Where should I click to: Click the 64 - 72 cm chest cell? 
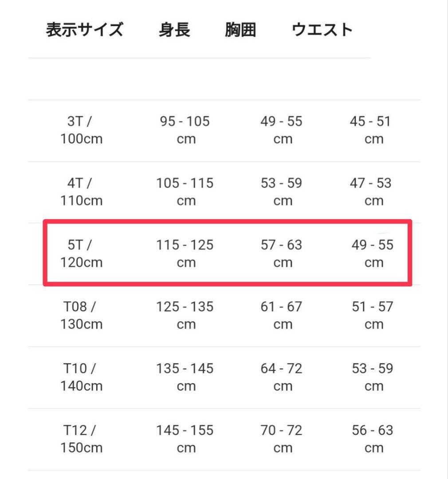tap(282, 377)
